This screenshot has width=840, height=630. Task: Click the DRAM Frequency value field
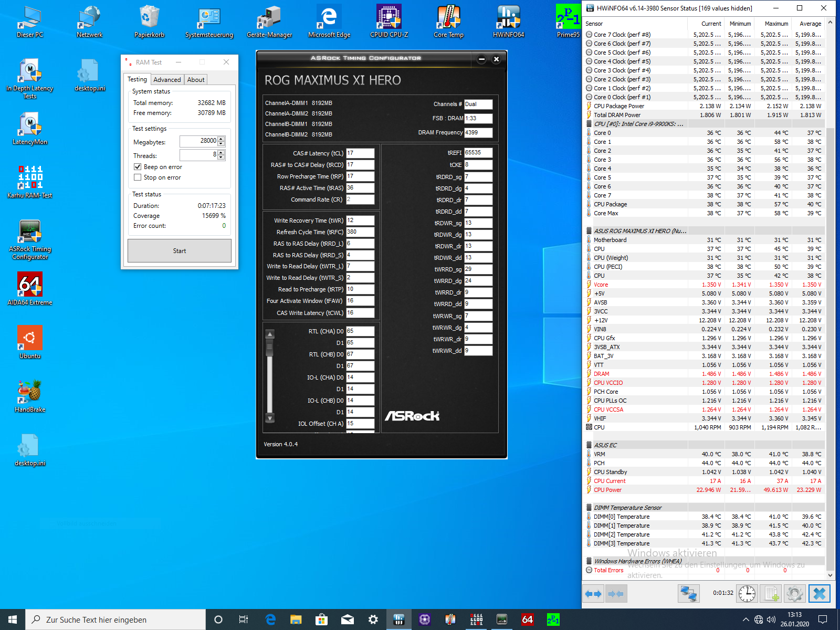click(478, 132)
